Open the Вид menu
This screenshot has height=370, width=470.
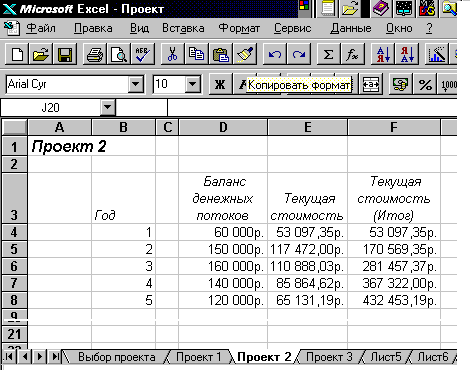pos(139,28)
